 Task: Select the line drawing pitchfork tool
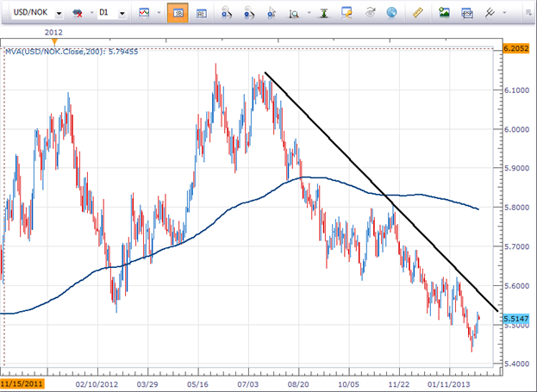[x=490, y=13]
